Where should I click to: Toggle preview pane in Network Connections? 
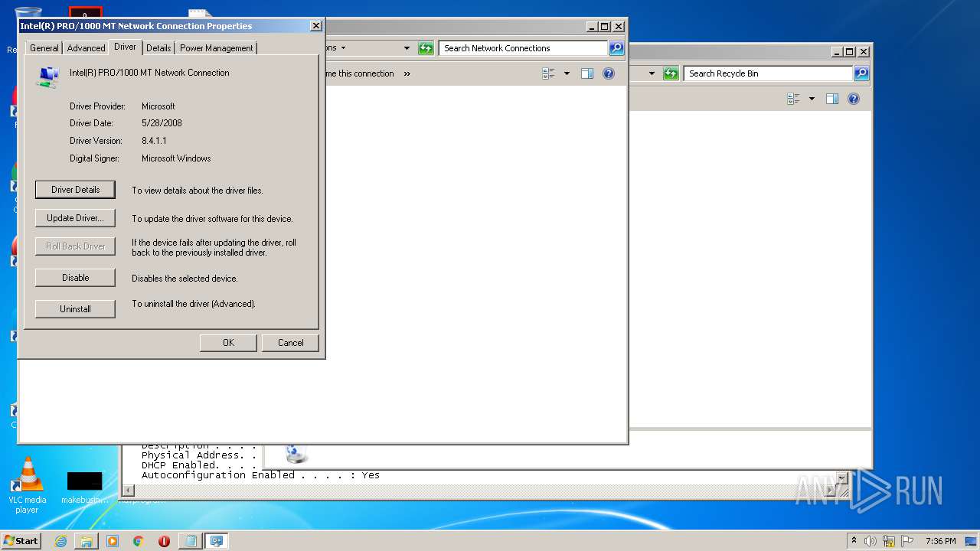point(586,74)
